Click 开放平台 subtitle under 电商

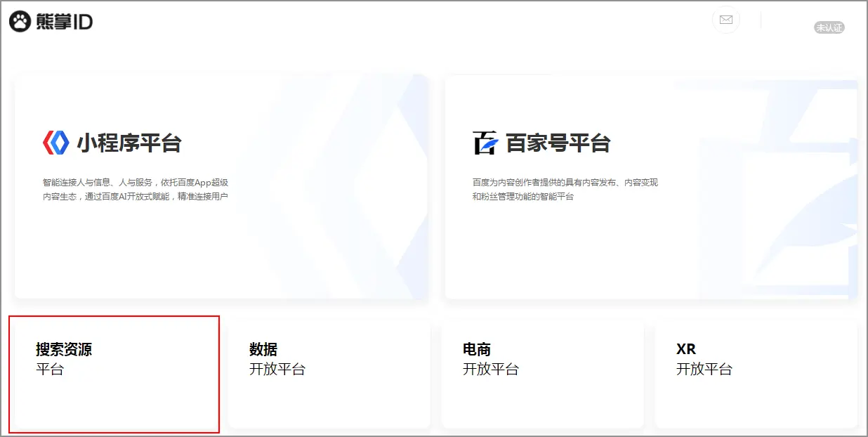(x=491, y=369)
